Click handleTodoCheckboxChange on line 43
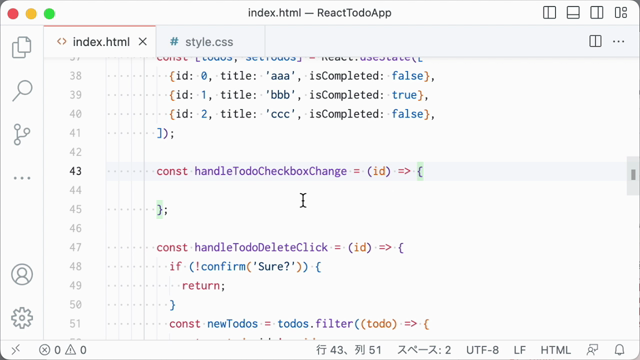Screen dimensions: 640x360 (x=271, y=171)
